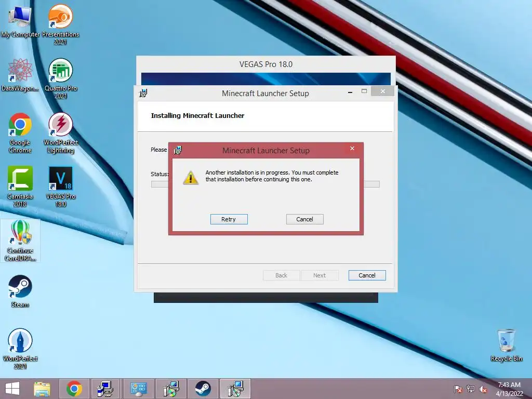The width and height of the screenshot is (532, 399).
Task: Open File Explorer from the taskbar
Action: pyautogui.click(x=42, y=389)
